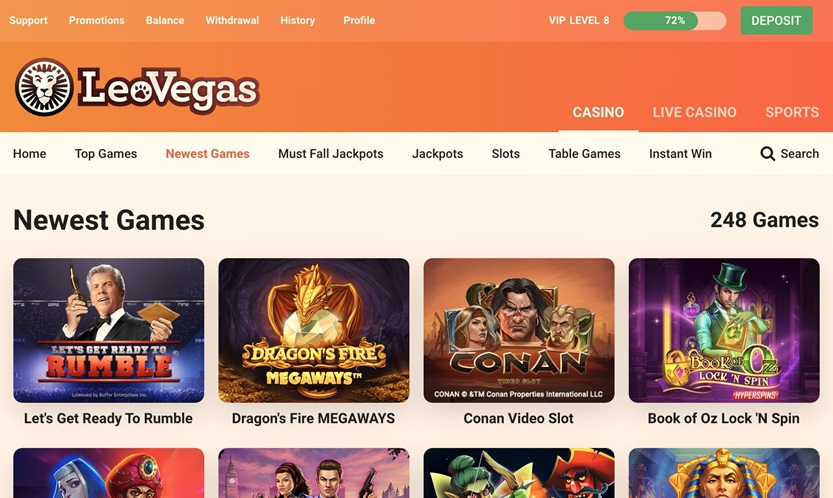The image size is (833, 498).
Task: Open the Let's Get Ready To Rumble game
Action: tap(108, 330)
